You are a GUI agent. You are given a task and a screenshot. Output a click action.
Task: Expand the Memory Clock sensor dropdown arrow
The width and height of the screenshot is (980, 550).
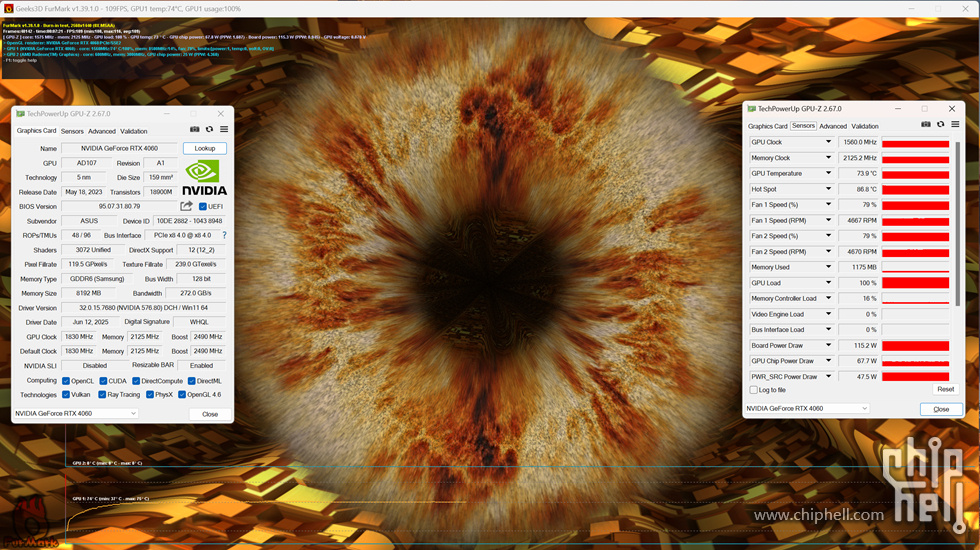click(828, 158)
